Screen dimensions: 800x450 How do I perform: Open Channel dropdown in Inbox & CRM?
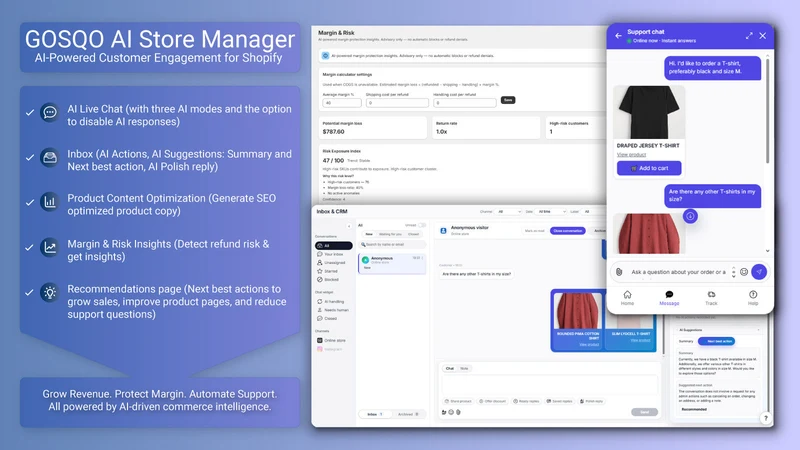[509, 212]
